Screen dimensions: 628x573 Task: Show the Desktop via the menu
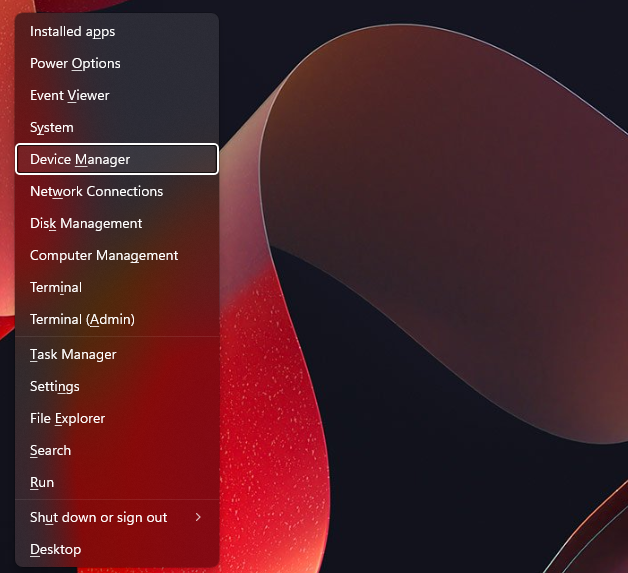(x=117, y=550)
